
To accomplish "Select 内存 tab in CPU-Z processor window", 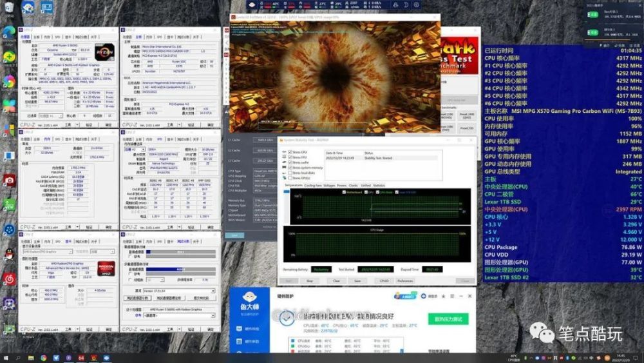I will pos(47,37).
